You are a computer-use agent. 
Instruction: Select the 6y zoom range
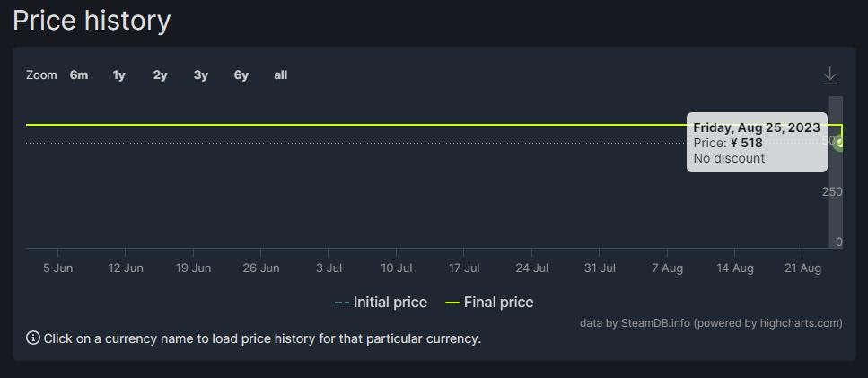(x=241, y=75)
